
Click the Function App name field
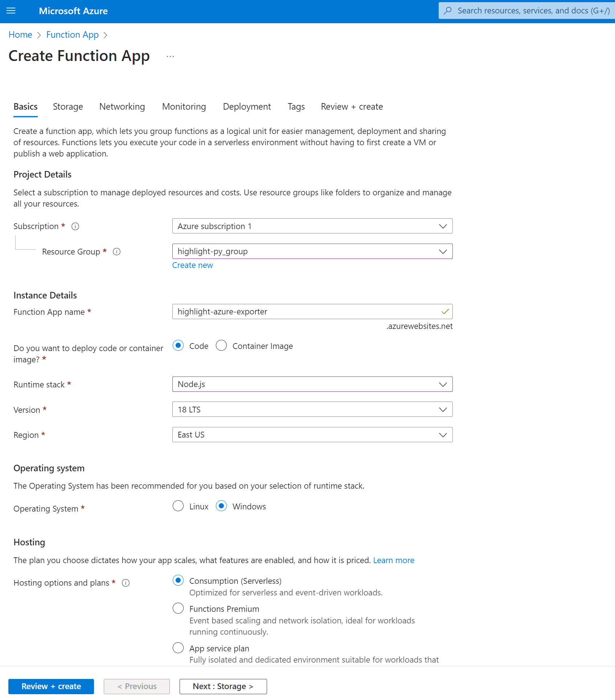coord(307,312)
